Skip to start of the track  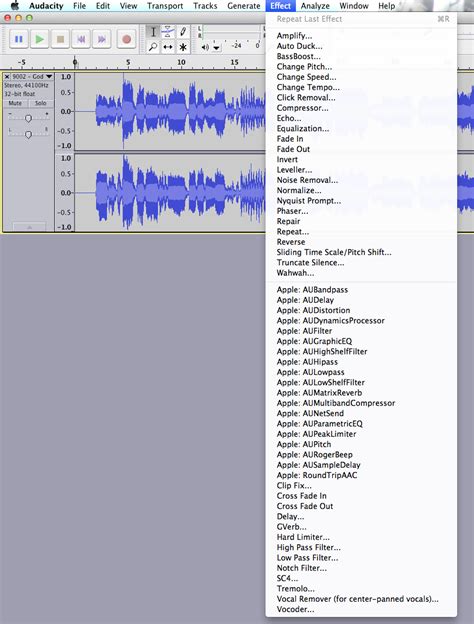pos(81,39)
